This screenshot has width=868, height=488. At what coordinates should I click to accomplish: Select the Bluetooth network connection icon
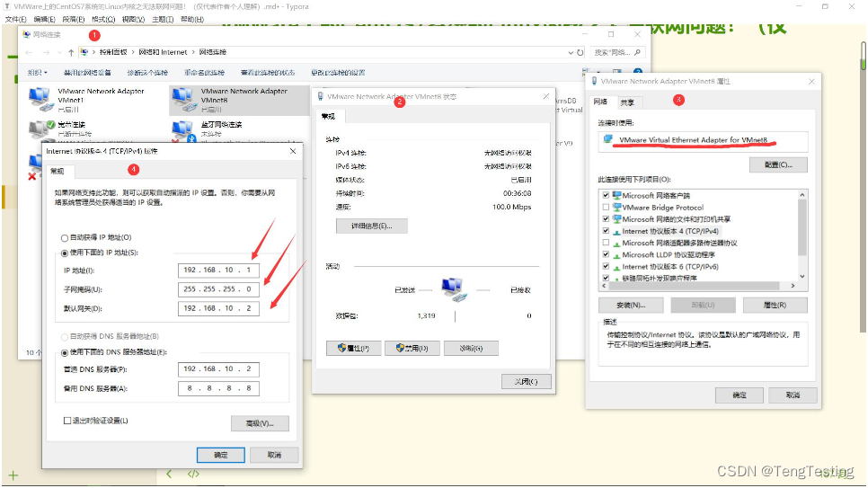(x=184, y=130)
